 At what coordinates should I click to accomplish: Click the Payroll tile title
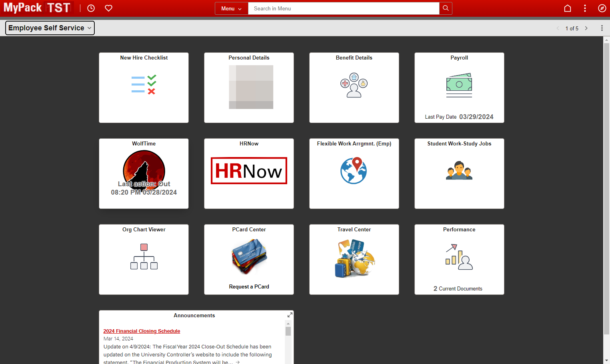pyautogui.click(x=459, y=58)
